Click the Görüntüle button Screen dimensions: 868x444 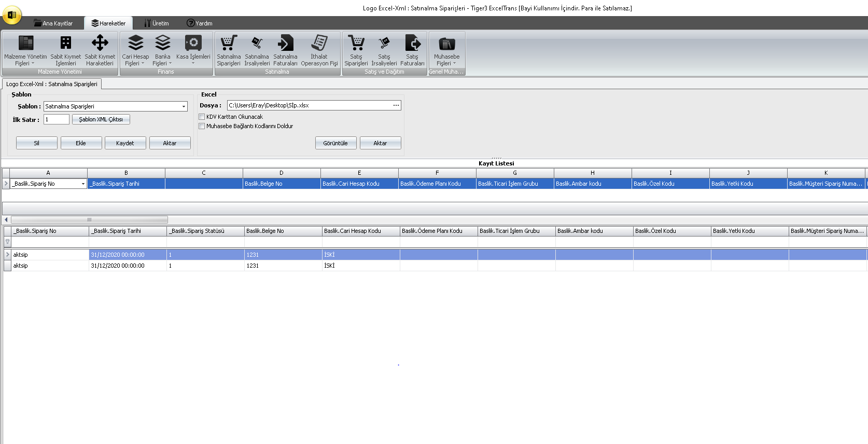[335, 143]
